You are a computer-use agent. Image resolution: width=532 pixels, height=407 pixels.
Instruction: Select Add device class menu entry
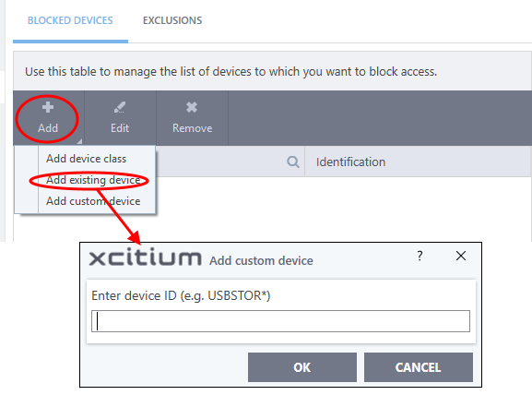(86, 159)
